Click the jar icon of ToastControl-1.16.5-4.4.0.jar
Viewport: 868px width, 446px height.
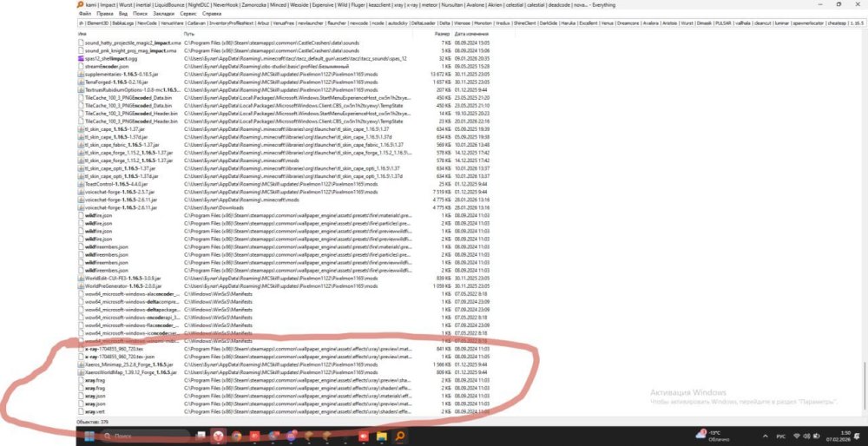81,184
